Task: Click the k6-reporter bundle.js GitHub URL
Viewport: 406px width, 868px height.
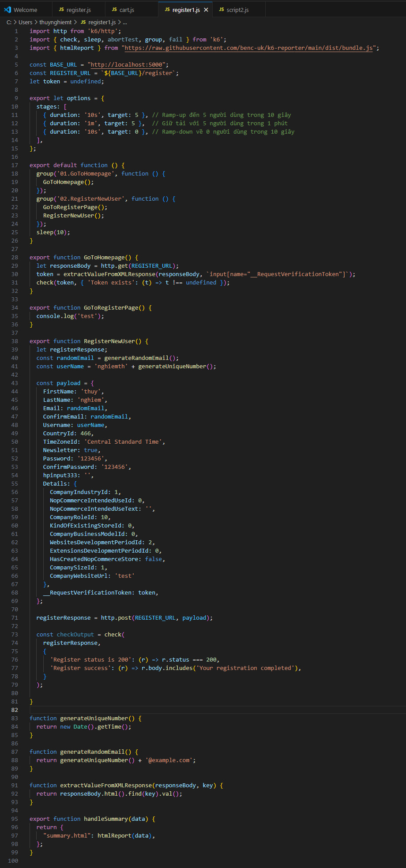Action: point(249,48)
